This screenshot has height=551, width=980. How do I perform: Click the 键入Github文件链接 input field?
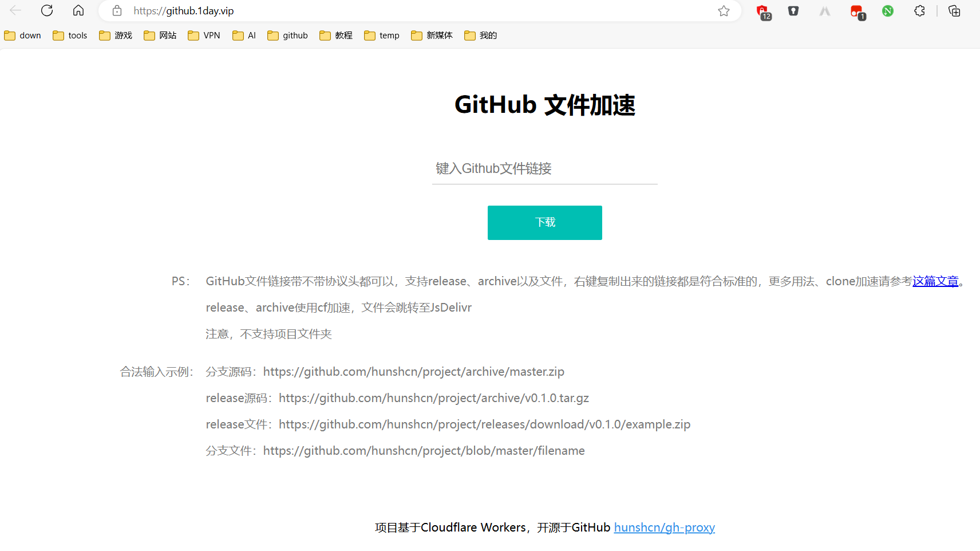(x=545, y=168)
